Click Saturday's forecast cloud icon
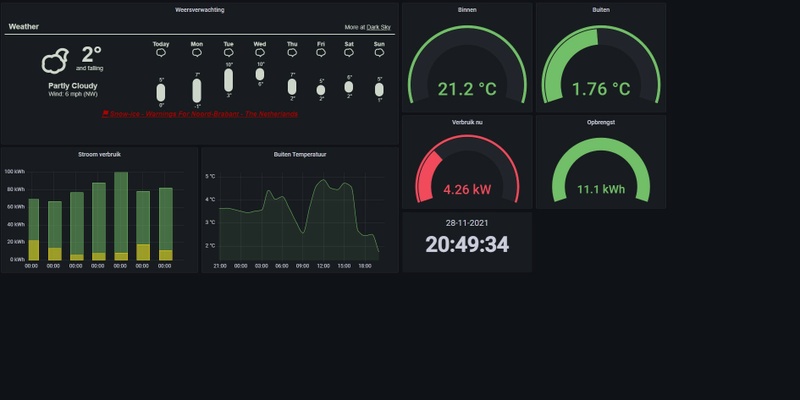Screen dimensions: 800x400 [349, 53]
